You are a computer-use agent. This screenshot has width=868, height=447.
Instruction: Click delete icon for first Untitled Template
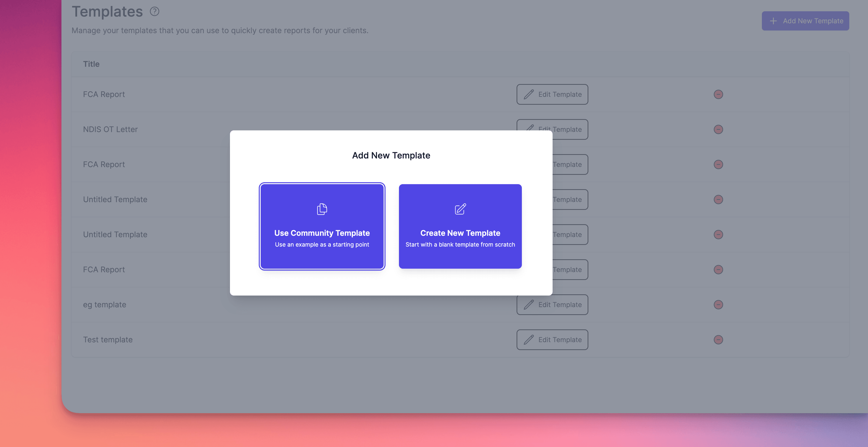[718, 199]
